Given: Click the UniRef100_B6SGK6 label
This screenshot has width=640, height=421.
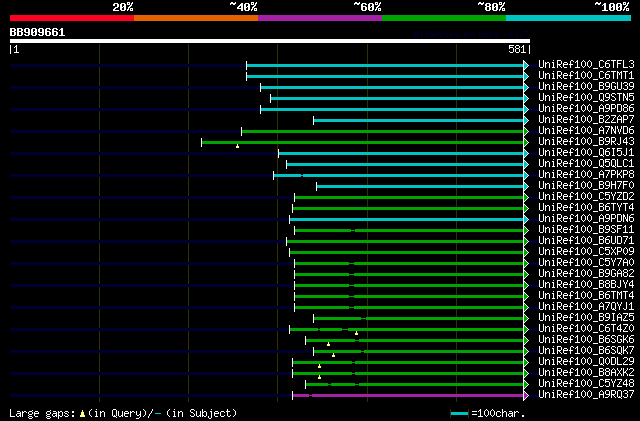Looking at the screenshot, I should point(586,340).
